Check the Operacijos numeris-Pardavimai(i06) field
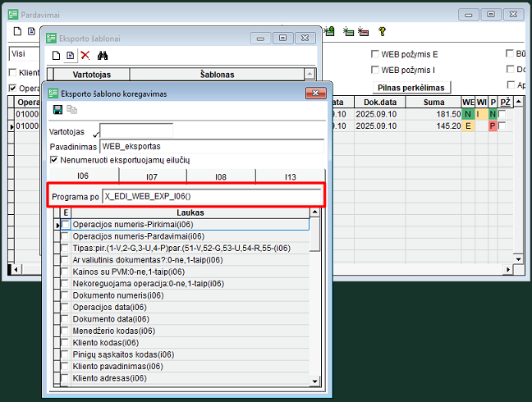 click(x=65, y=236)
